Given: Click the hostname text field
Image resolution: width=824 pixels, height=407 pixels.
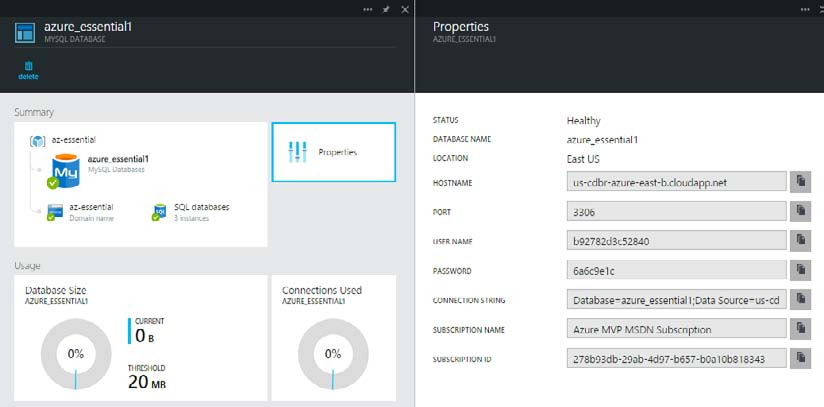Looking at the screenshot, I should point(674,182).
